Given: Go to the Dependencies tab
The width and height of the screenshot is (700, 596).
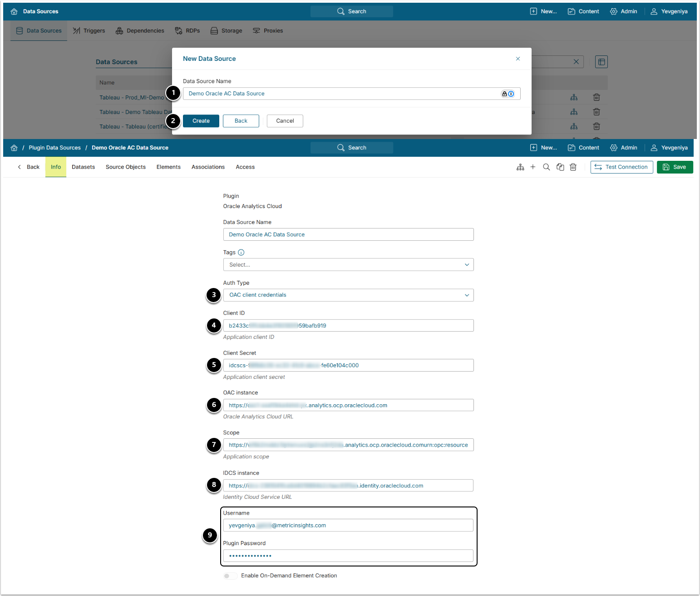Looking at the screenshot, I should click(x=140, y=31).
